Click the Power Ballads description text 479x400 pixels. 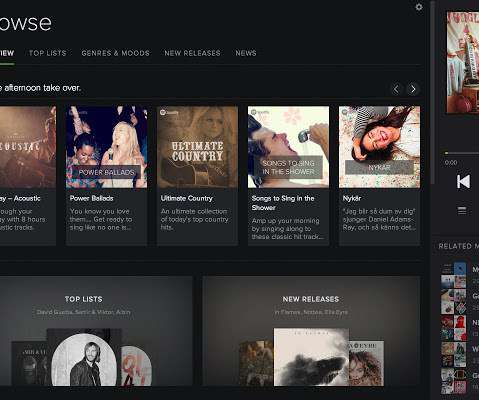[101, 219]
